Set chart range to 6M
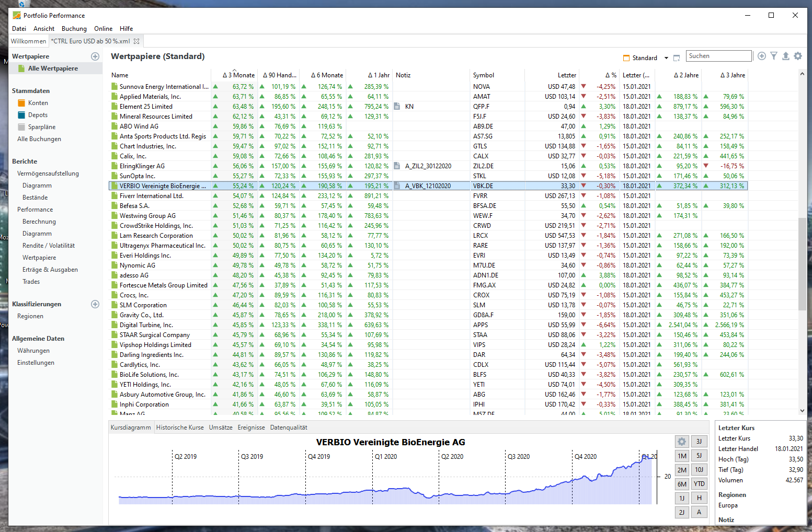 pyautogui.click(x=682, y=484)
